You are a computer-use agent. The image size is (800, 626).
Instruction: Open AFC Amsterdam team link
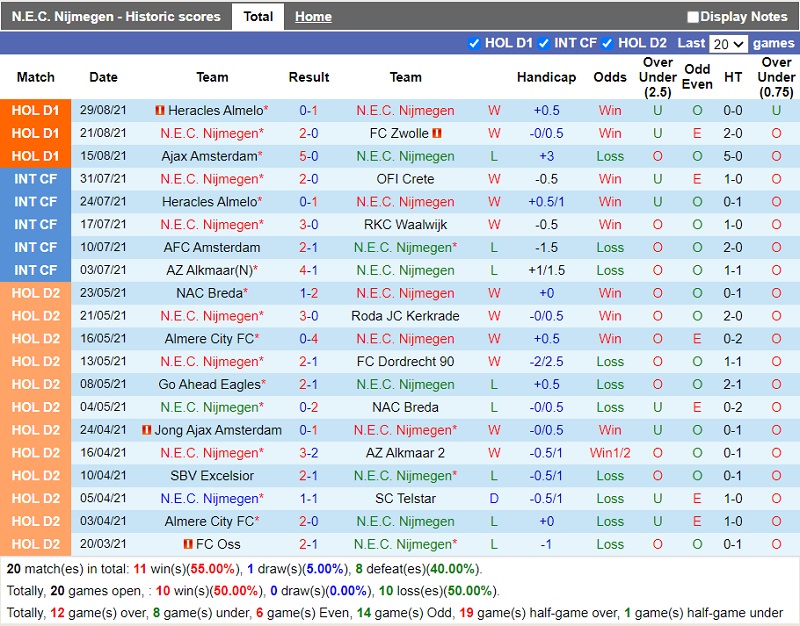click(x=212, y=247)
